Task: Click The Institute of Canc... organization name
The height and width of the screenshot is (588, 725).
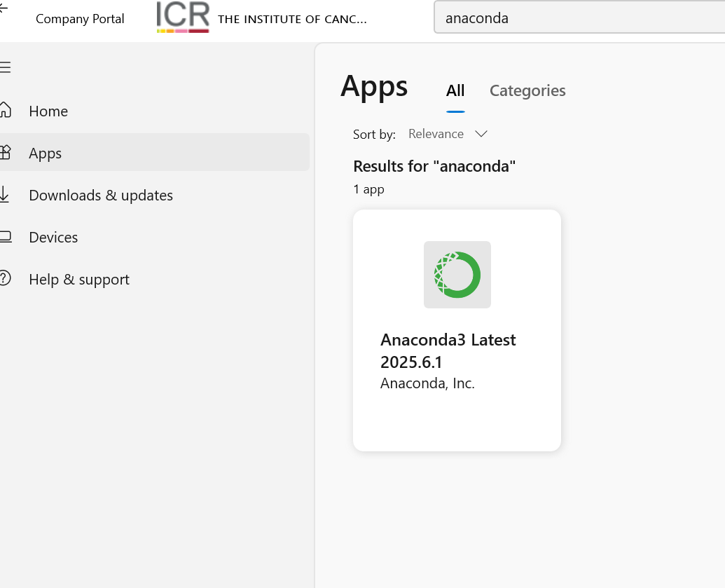Action: point(292,19)
